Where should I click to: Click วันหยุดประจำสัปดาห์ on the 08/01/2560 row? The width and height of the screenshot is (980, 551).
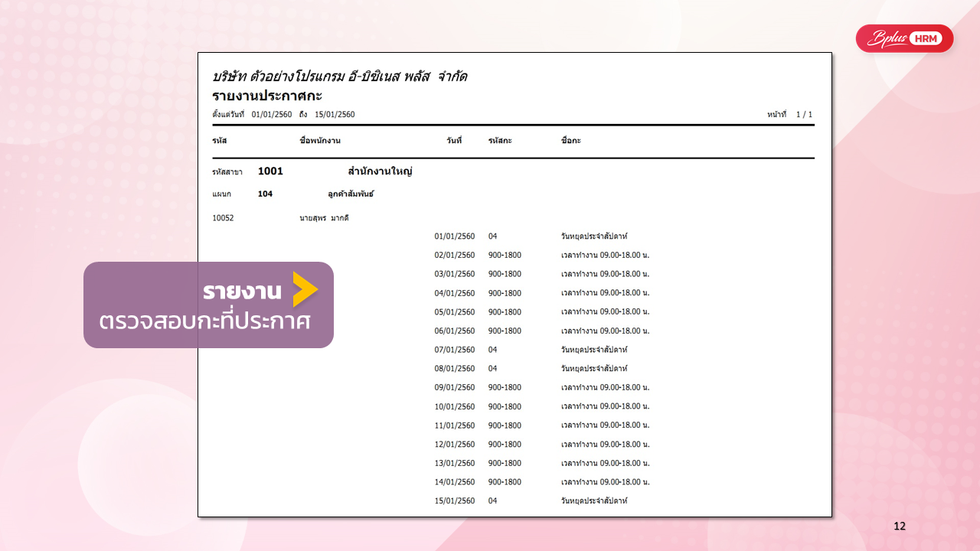(594, 368)
